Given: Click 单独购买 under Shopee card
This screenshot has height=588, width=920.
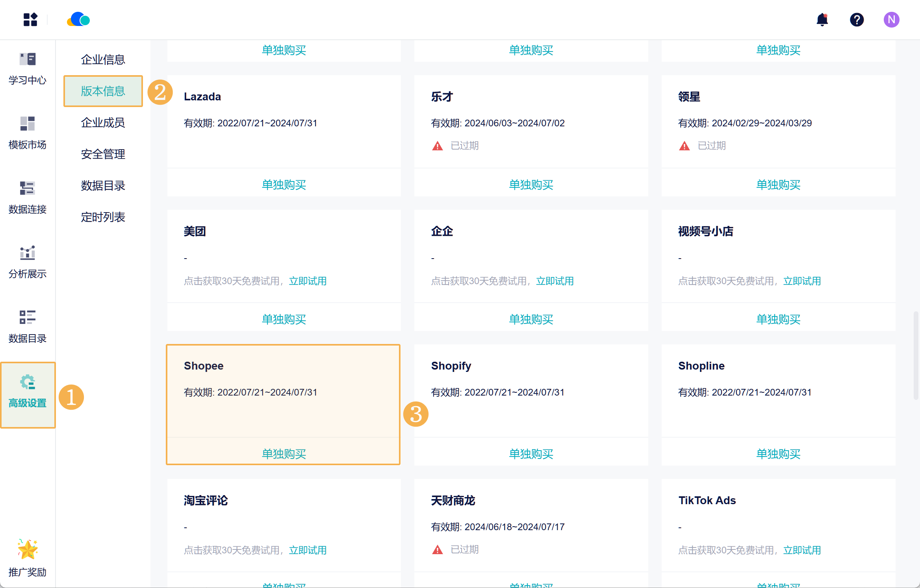Looking at the screenshot, I should click(x=284, y=454).
